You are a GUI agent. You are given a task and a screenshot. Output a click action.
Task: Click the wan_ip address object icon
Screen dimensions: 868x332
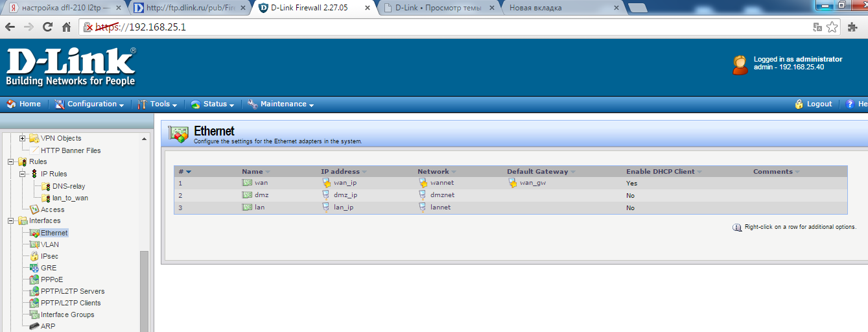327,183
